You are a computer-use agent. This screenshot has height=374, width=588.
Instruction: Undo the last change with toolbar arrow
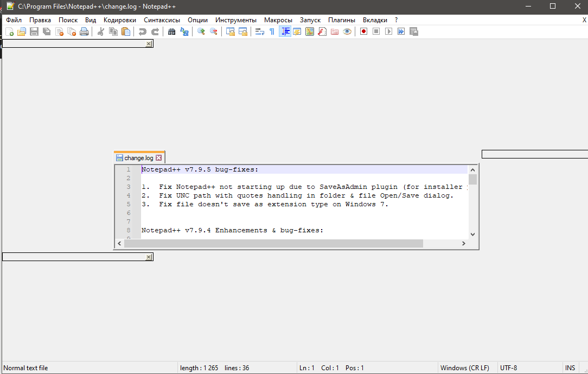[142, 31]
